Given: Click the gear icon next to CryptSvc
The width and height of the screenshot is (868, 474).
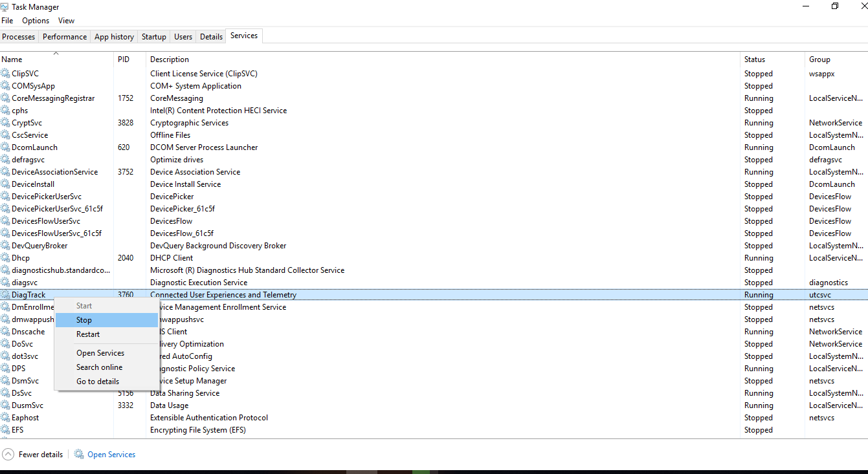Looking at the screenshot, I should click(6, 123).
